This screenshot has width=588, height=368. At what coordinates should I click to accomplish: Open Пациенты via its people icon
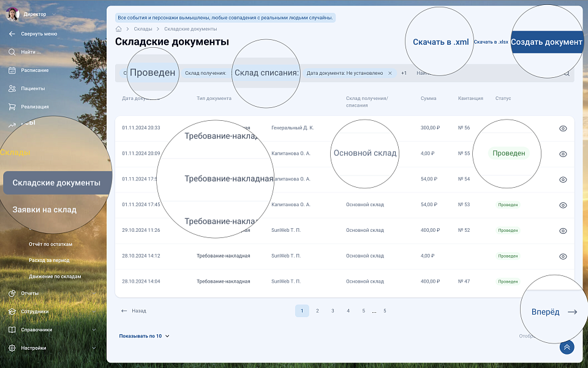12,88
